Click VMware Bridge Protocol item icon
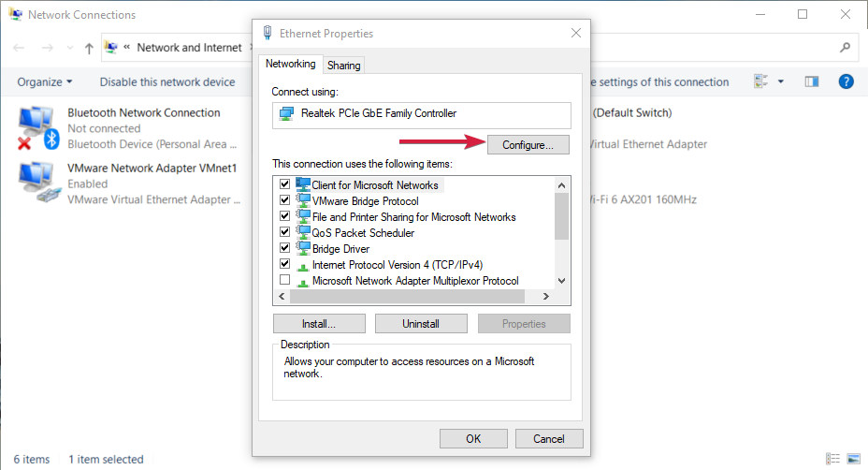Image resolution: width=868 pixels, height=470 pixels. (x=303, y=200)
